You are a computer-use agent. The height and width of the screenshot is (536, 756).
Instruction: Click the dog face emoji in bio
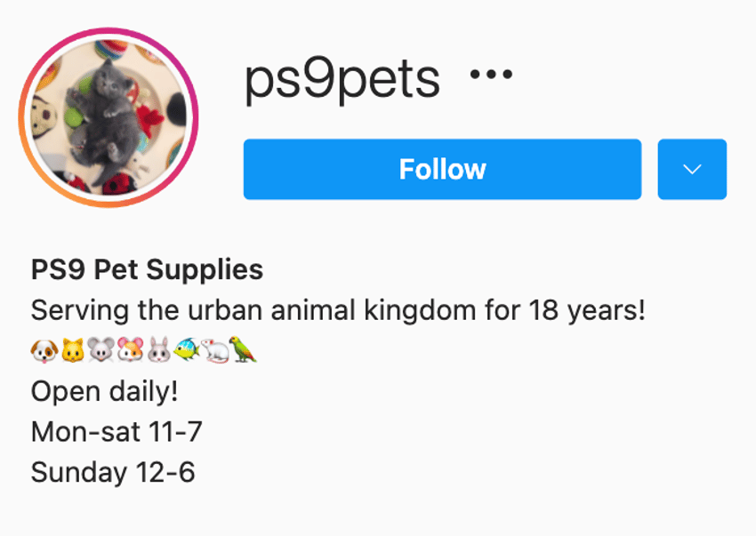coord(44,350)
